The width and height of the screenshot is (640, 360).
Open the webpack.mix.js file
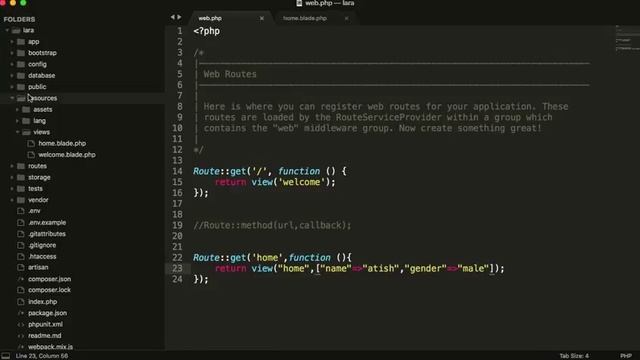click(50, 347)
